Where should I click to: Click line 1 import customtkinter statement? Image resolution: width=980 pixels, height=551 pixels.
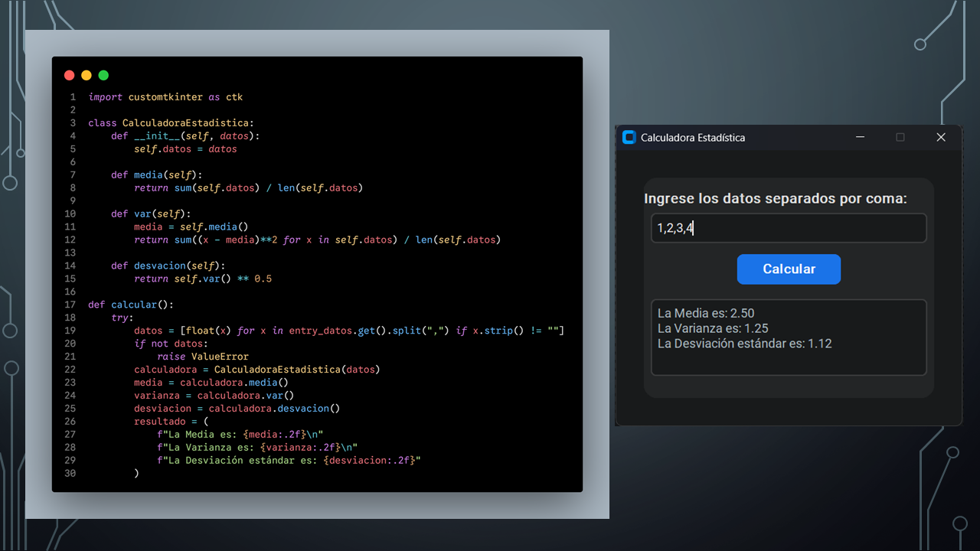[165, 96]
